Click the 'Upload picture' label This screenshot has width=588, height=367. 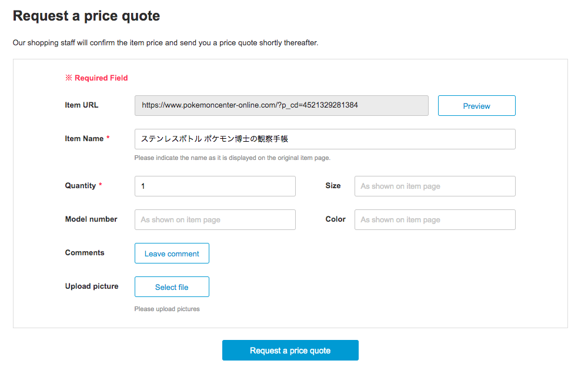[x=92, y=286]
